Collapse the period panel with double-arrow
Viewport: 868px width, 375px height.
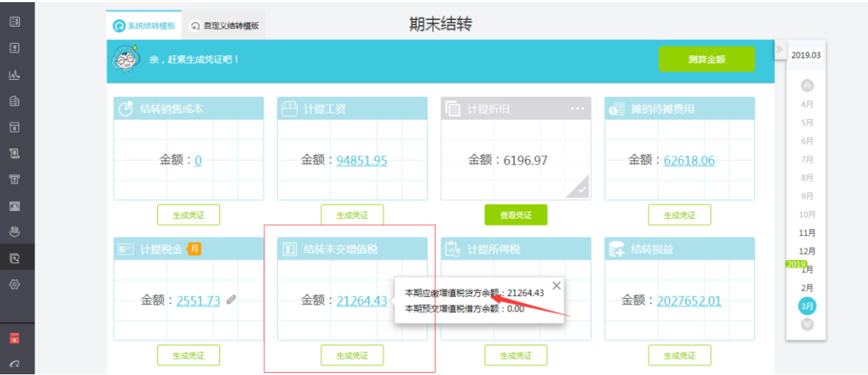pyautogui.click(x=779, y=48)
